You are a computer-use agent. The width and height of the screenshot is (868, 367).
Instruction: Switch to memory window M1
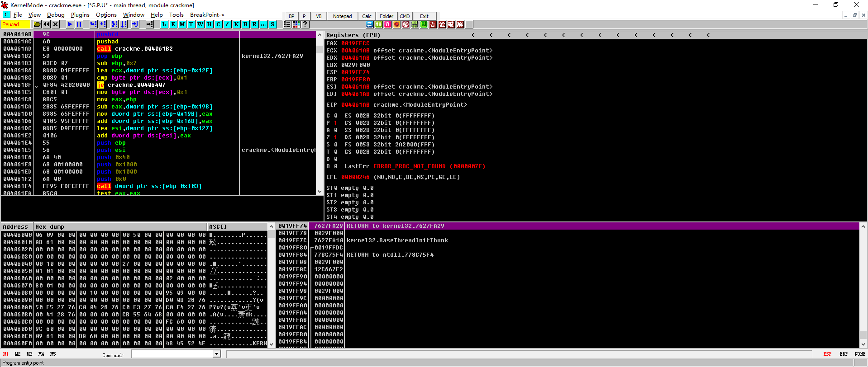[6, 354]
